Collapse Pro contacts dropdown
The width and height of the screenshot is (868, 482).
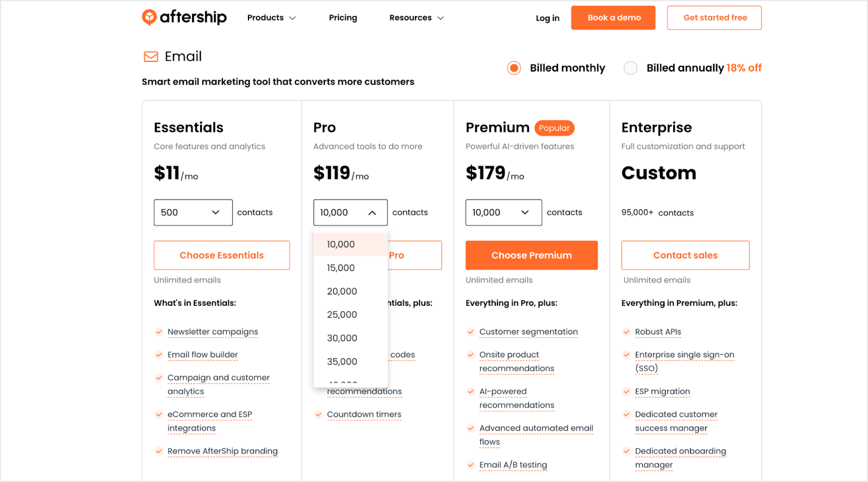[350, 213]
